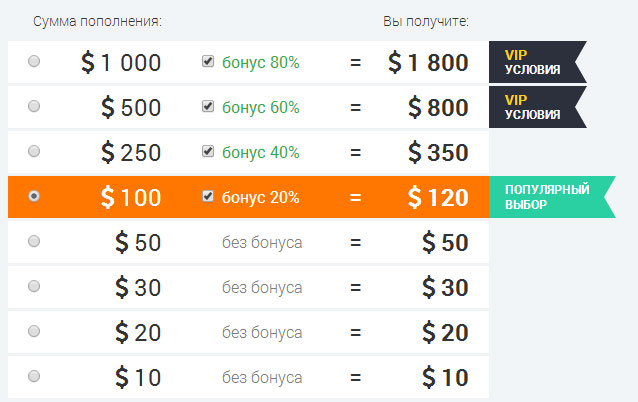Click the Популярный выбор green ribbon
The width and height of the screenshot is (638, 402).
tap(544, 197)
